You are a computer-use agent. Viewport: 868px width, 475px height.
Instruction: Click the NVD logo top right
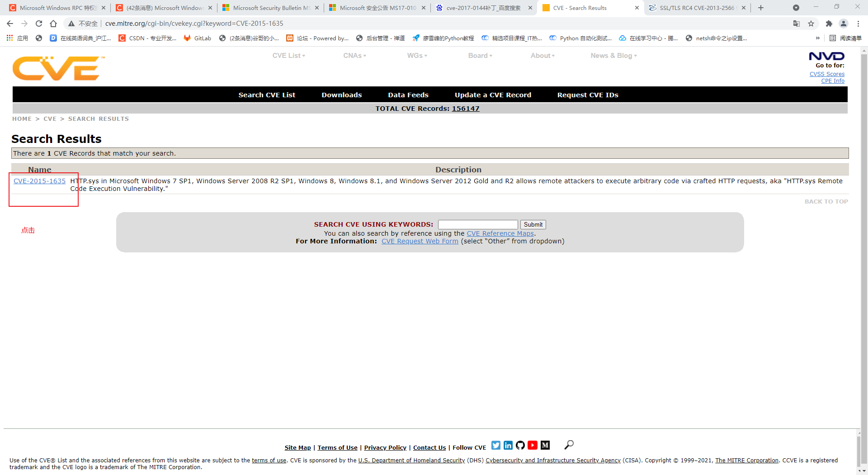click(x=826, y=56)
